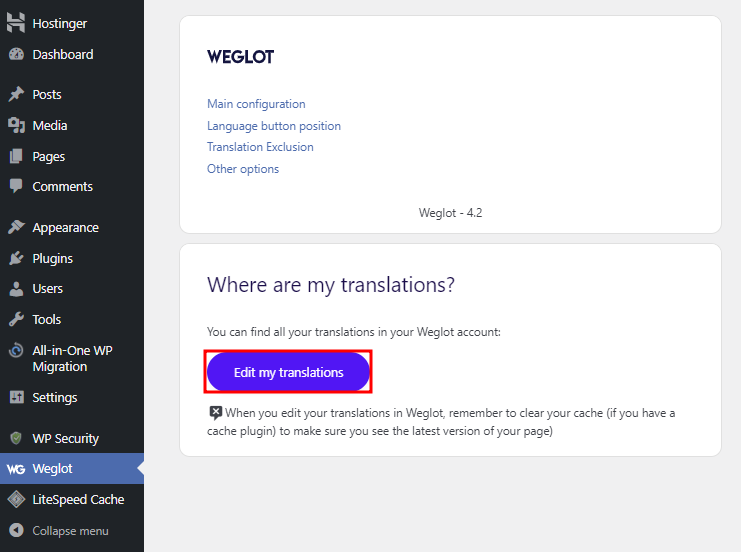This screenshot has width=741, height=552.
Task: Click the Appearance paintbrush icon
Action: (16, 228)
